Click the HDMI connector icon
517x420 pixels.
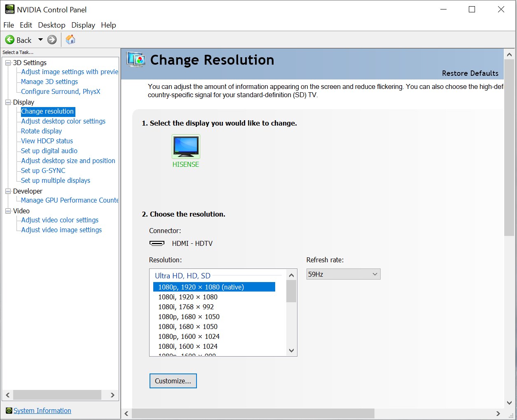[157, 243]
